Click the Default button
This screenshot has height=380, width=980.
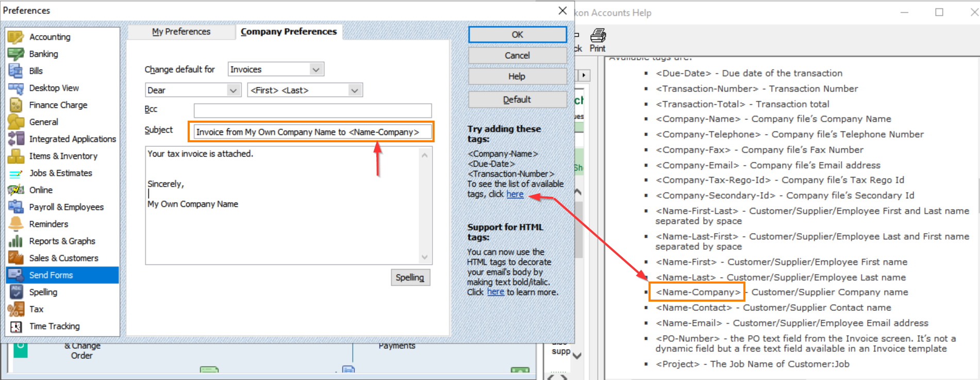tap(517, 100)
